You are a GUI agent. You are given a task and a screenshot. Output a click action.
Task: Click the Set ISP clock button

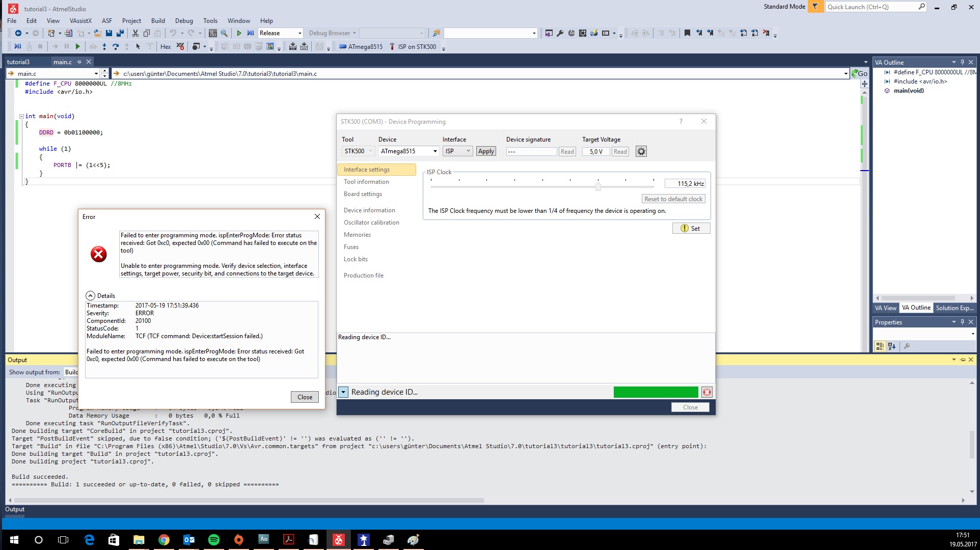(691, 228)
